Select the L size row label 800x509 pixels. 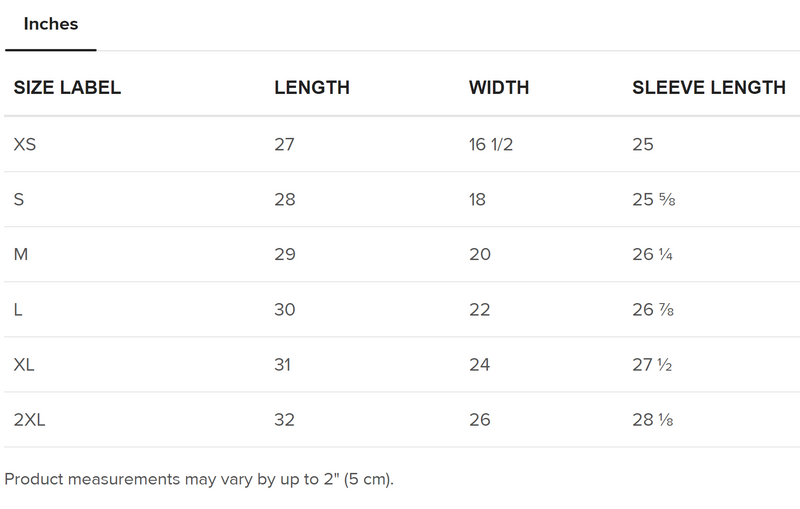pos(18,310)
